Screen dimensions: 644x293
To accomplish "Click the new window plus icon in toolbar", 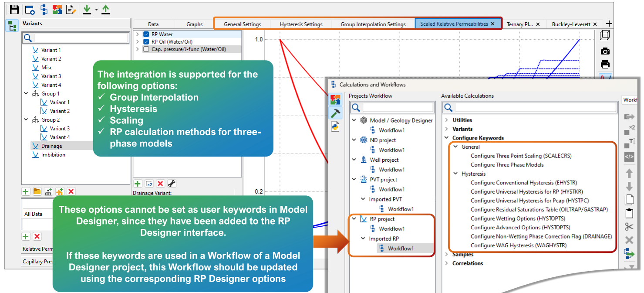I will [30, 10].
